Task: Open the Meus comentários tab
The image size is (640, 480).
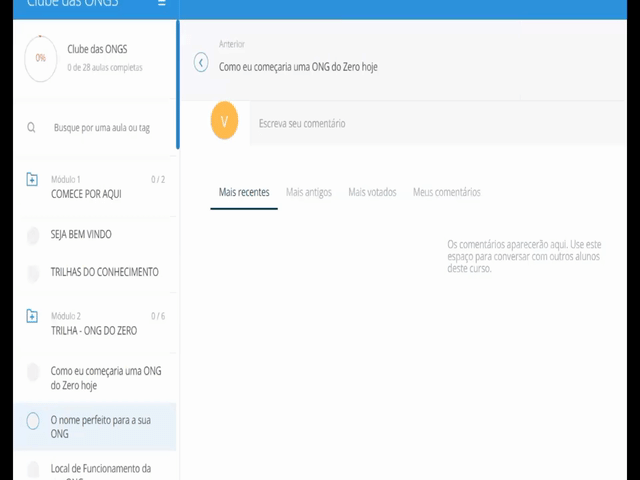Action: tap(446, 192)
